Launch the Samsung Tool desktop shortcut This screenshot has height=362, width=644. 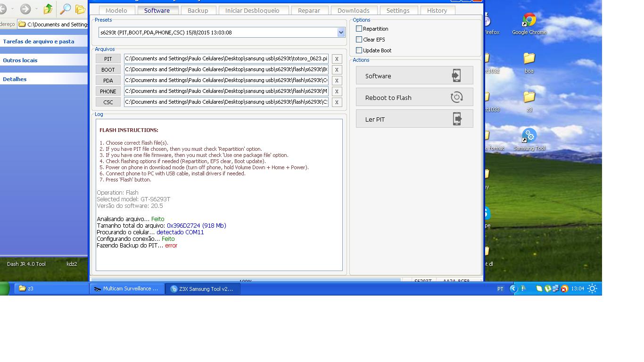[529, 140]
